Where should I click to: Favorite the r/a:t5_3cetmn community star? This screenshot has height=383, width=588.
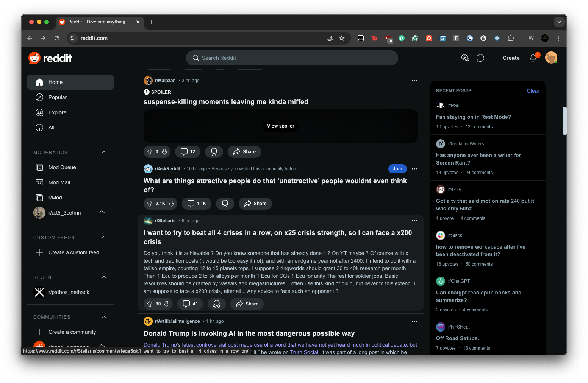101,213
